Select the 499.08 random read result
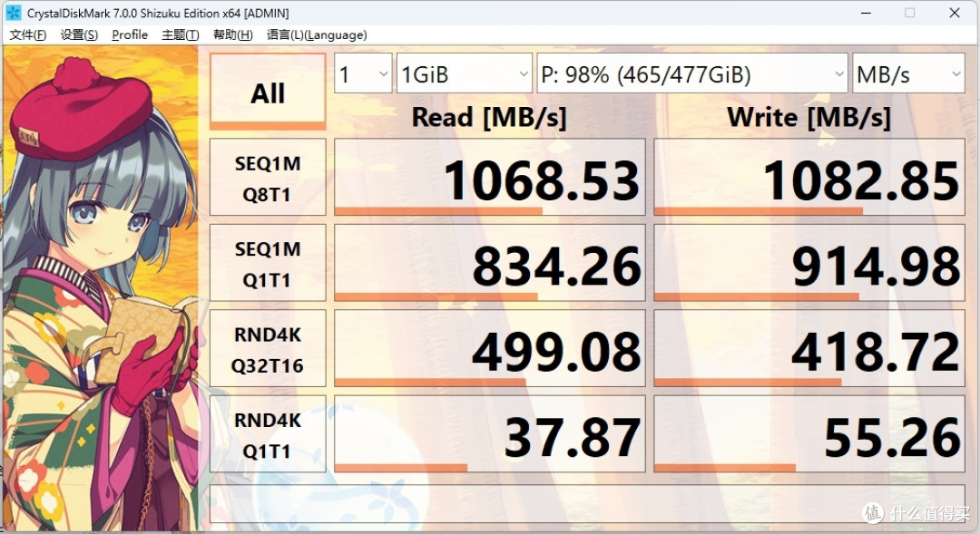Screen dimensions: 980x534 490,348
